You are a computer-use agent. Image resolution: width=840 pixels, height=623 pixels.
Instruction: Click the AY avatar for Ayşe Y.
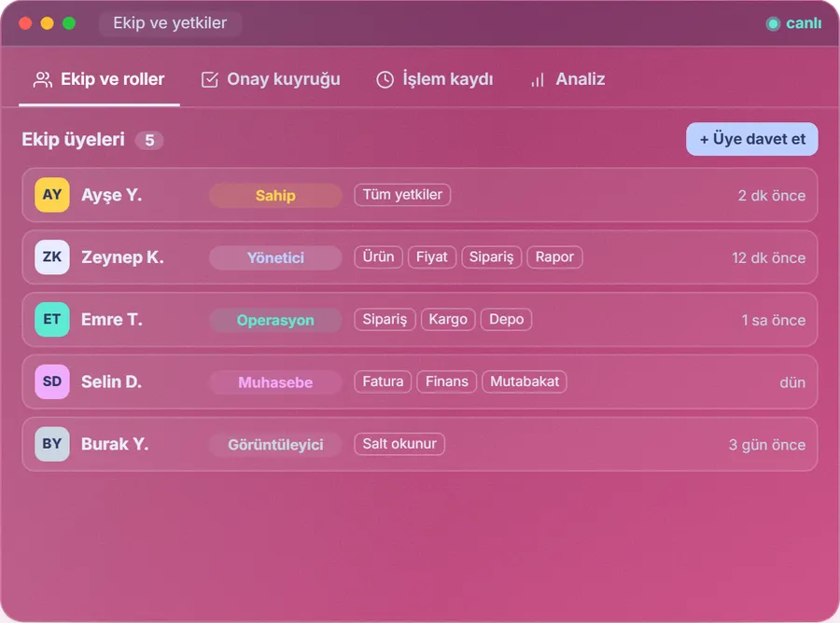click(x=52, y=195)
